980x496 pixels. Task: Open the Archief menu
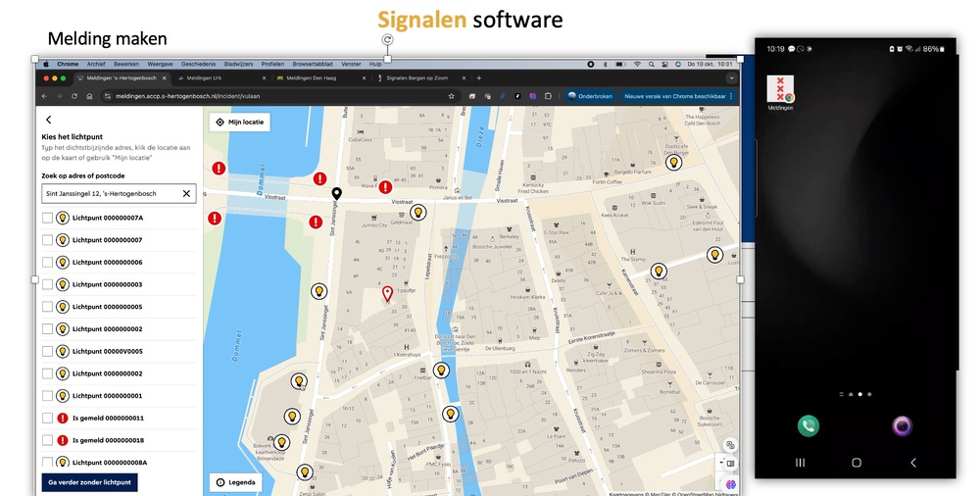coord(96,64)
